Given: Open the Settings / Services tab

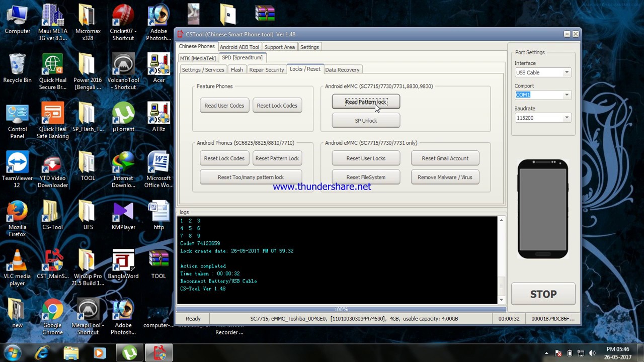Looking at the screenshot, I should click(203, 70).
